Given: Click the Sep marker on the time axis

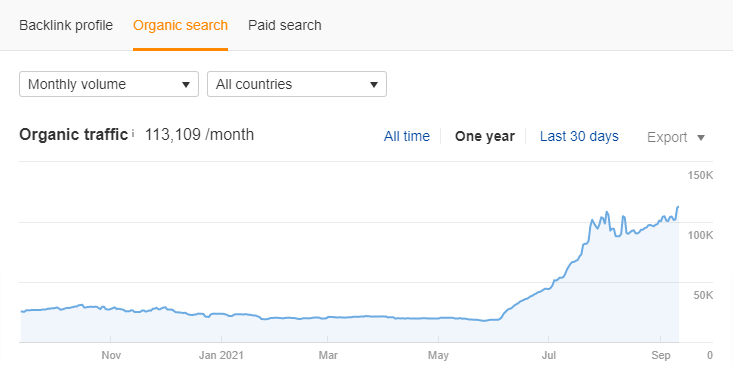Looking at the screenshot, I should pyautogui.click(x=661, y=355).
